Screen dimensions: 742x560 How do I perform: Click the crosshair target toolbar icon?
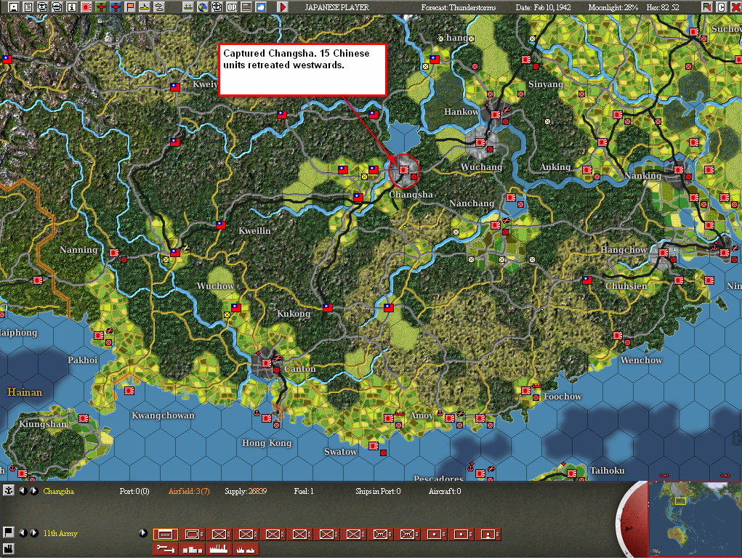point(217,7)
